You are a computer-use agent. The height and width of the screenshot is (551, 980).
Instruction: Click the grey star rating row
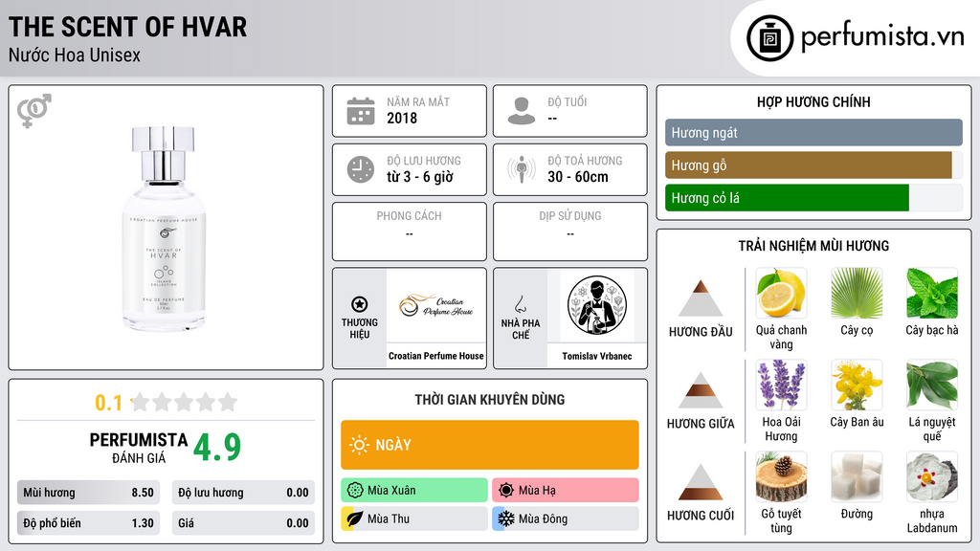[x=185, y=402]
